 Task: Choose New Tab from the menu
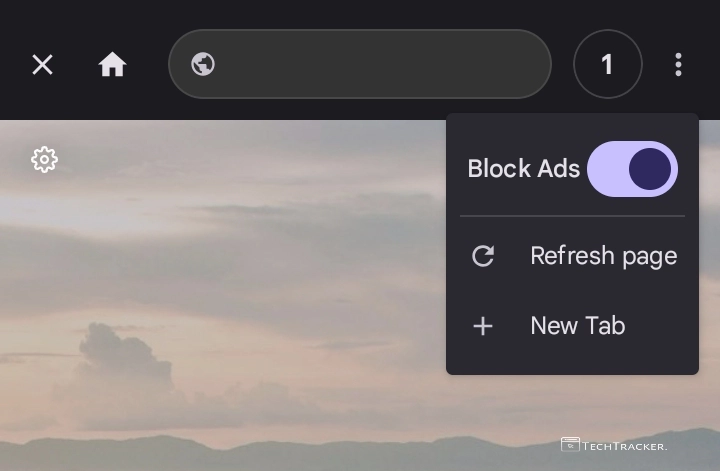click(x=577, y=326)
